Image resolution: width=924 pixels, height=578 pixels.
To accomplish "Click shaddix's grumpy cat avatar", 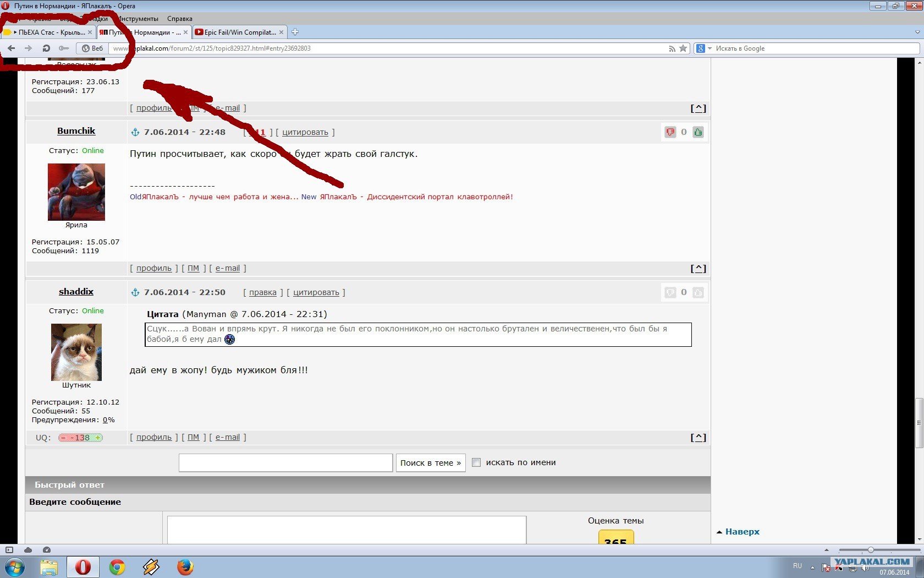I will tap(76, 352).
